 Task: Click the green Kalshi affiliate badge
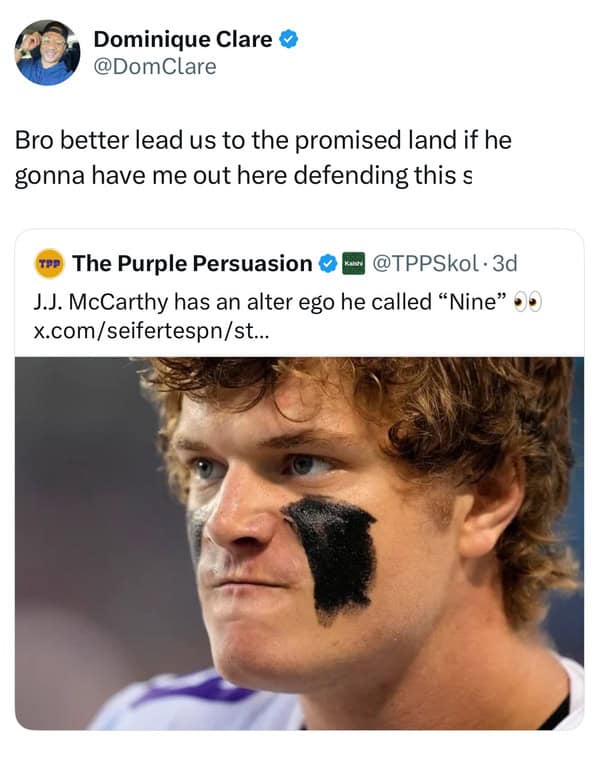(353, 263)
